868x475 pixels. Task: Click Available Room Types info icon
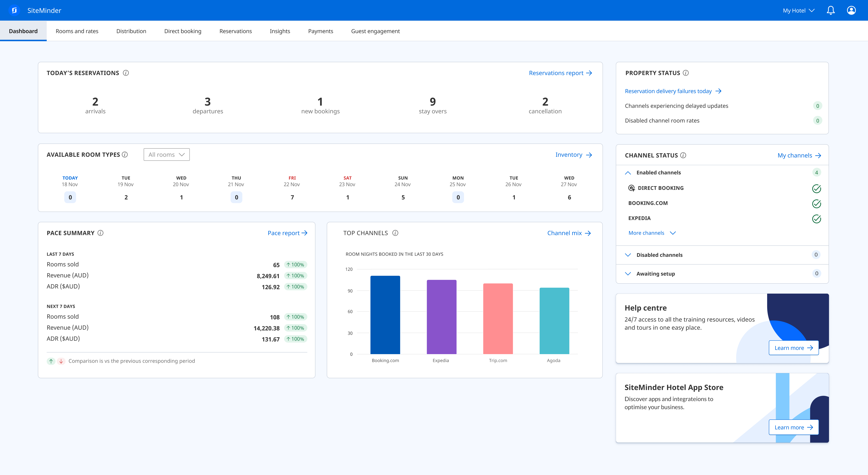coord(125,155)
